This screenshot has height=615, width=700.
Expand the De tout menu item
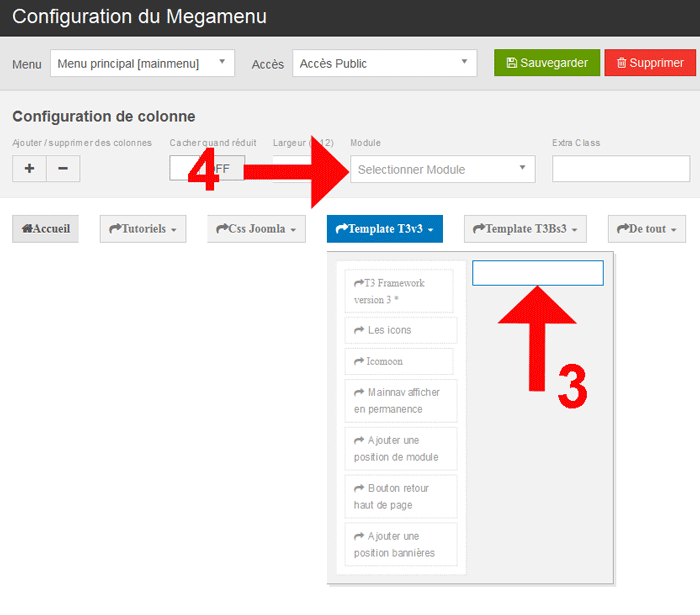coord(646,229)
